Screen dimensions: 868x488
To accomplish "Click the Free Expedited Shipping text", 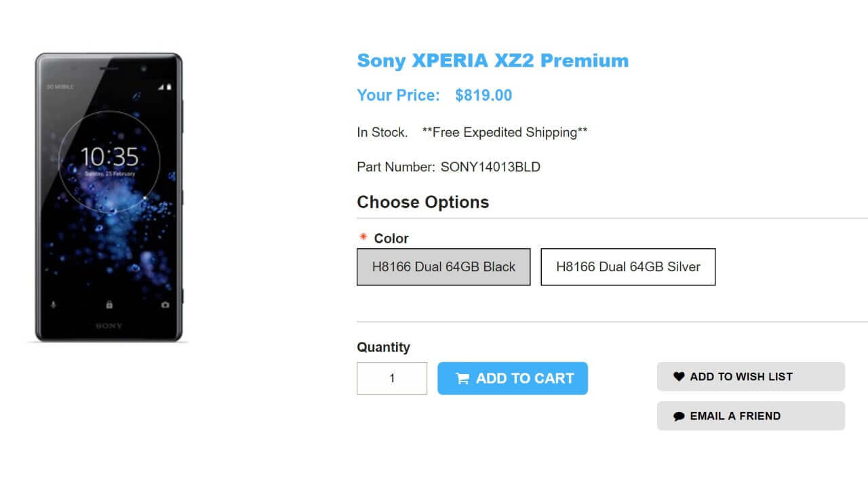I will tap(505, 132).
